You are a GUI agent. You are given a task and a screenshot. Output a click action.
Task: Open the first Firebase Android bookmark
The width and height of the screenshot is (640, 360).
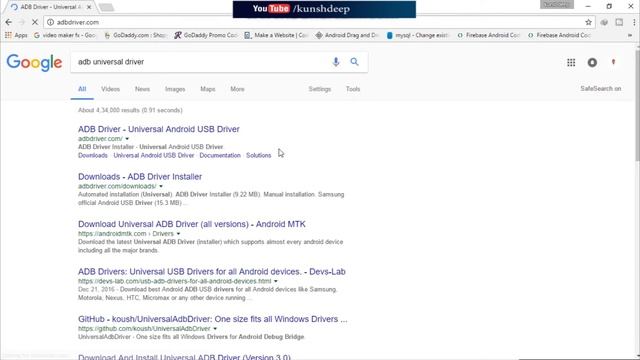(489, 36)
